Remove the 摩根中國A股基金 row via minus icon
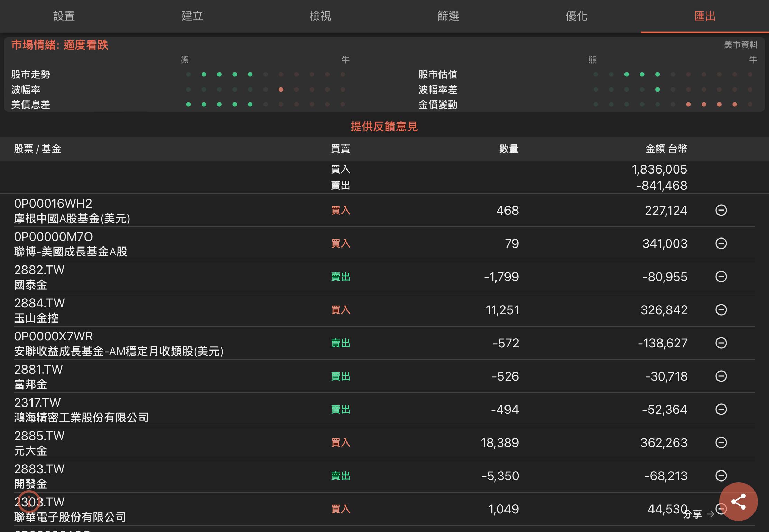769x532 pixels. point(721,210)
